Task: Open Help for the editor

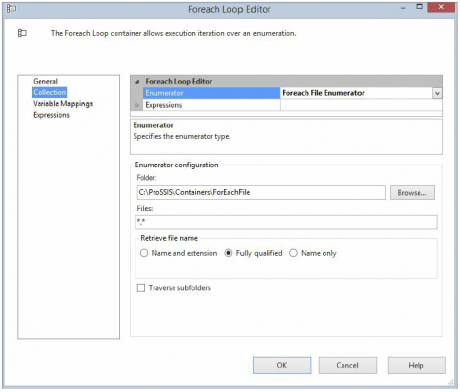Action: tap(416, 365)
